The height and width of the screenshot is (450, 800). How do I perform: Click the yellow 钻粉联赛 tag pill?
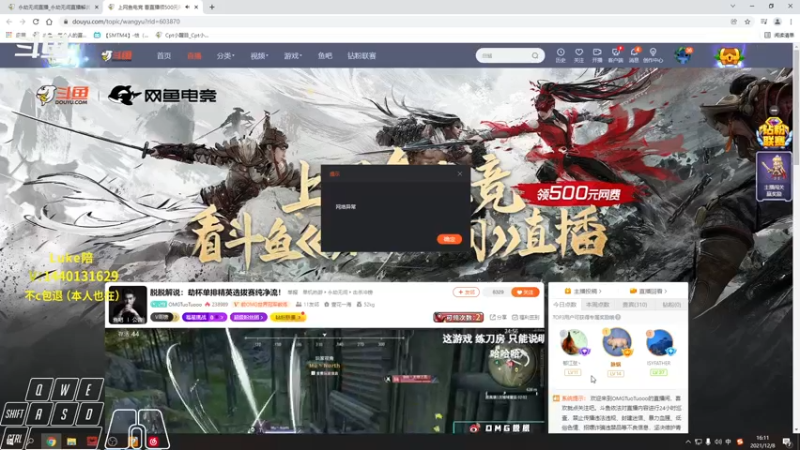click(x=288, y=317)
